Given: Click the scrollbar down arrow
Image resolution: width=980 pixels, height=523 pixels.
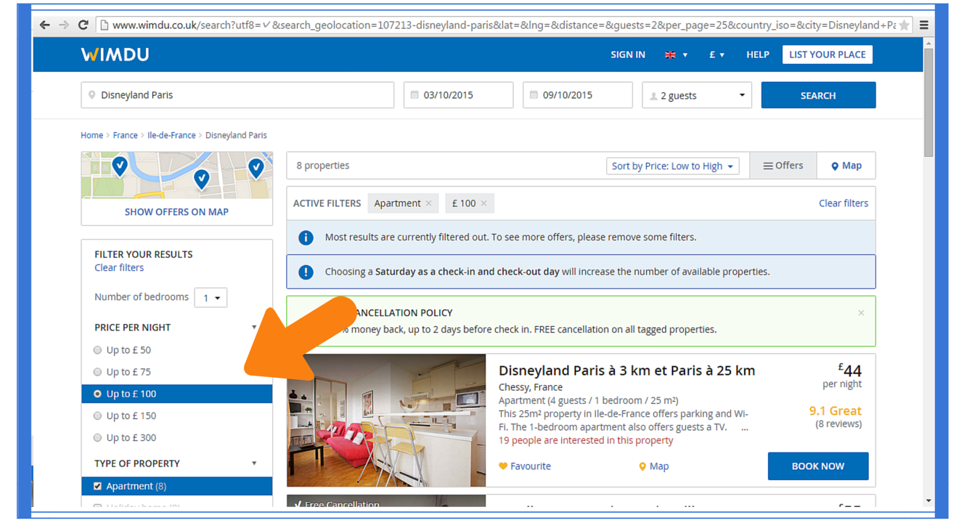Looking at the screenshot, I should click(928, 501).
